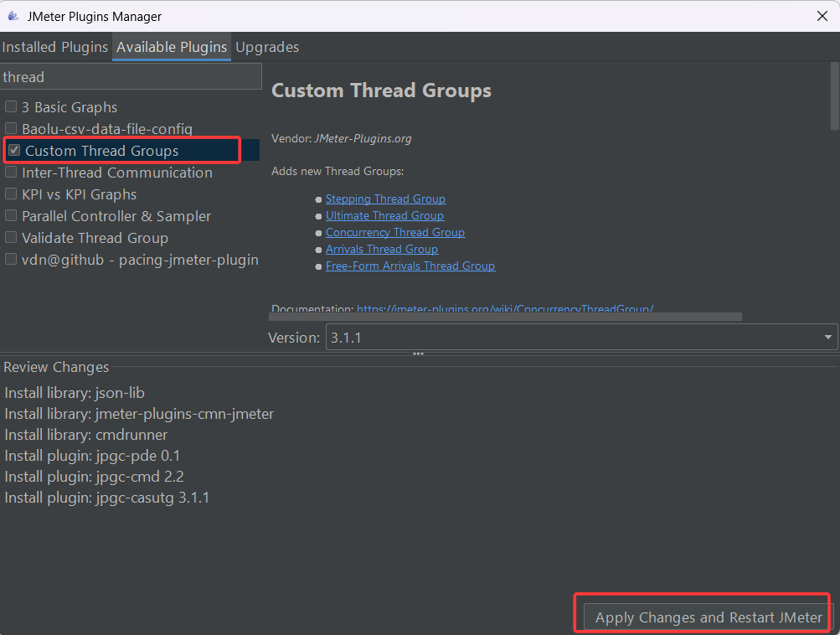Click 'Install plugin: jpgc-pde 0.1' line

click(92, 456)
